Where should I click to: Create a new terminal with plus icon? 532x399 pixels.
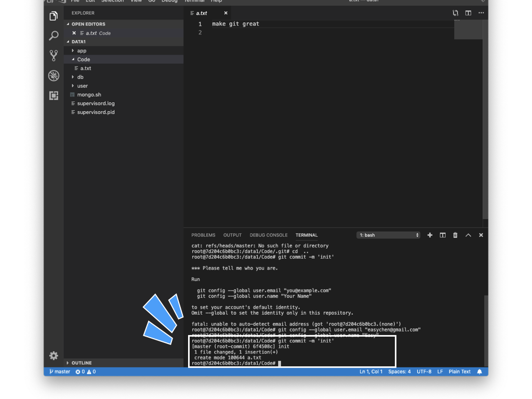(x=430, y=235)
